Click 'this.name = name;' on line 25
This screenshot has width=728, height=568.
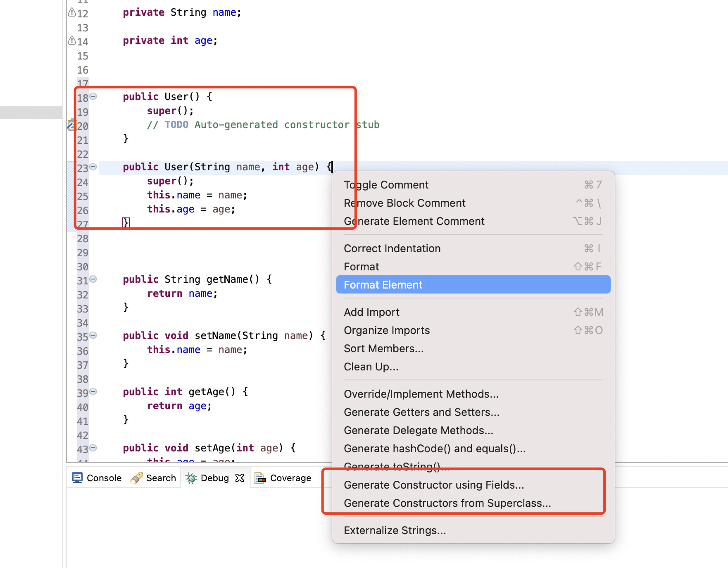197,195
